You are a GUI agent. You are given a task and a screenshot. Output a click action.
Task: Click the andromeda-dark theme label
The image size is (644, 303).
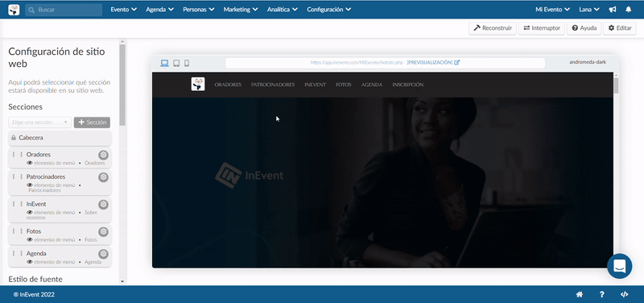click(588, 63)
